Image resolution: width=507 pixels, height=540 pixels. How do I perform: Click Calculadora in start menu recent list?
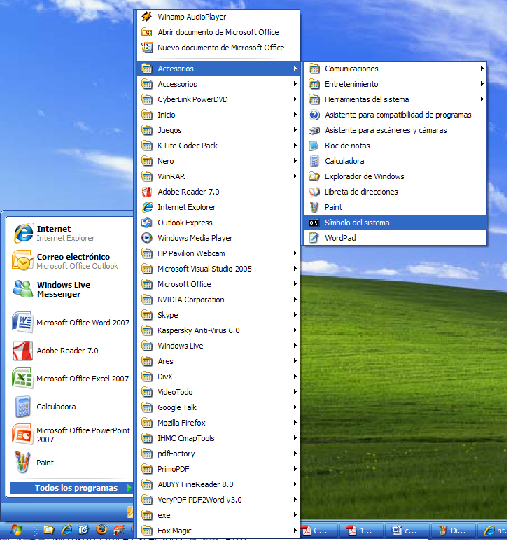pos(71,406)
